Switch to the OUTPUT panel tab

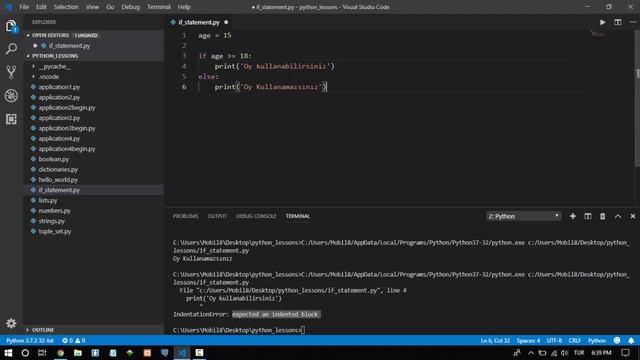coord(217,216)
